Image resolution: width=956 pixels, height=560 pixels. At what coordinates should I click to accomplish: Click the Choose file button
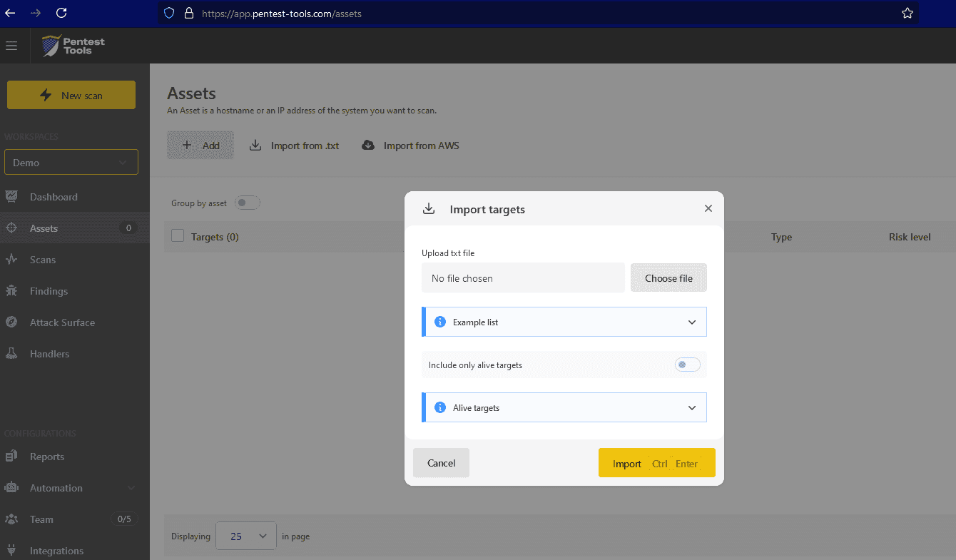(668, 278)
